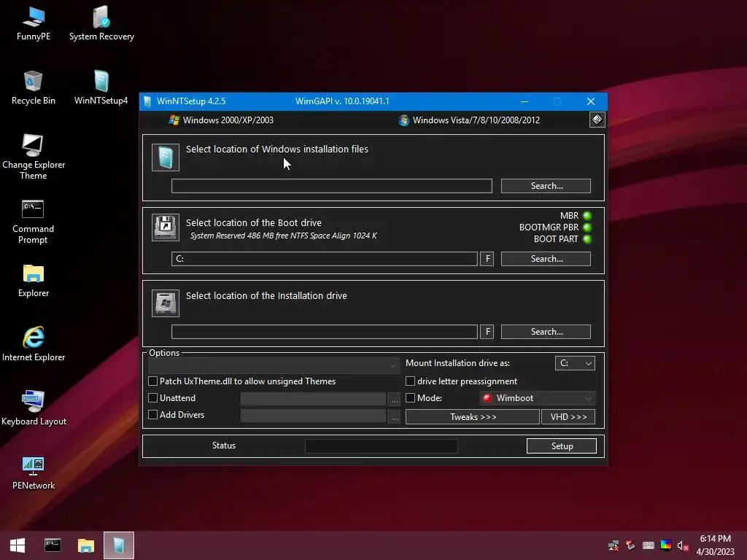747x560 pixels.
Task: Open Command Prompt from taskbar
Action: point(53,545)
